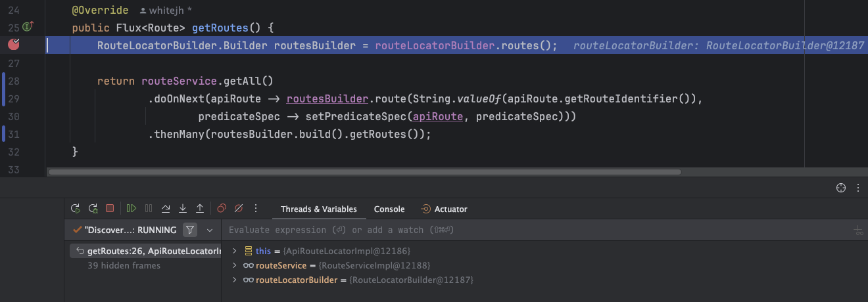
Task: Click the add watch icon beside expression field
Action: [x=857, y=230]
